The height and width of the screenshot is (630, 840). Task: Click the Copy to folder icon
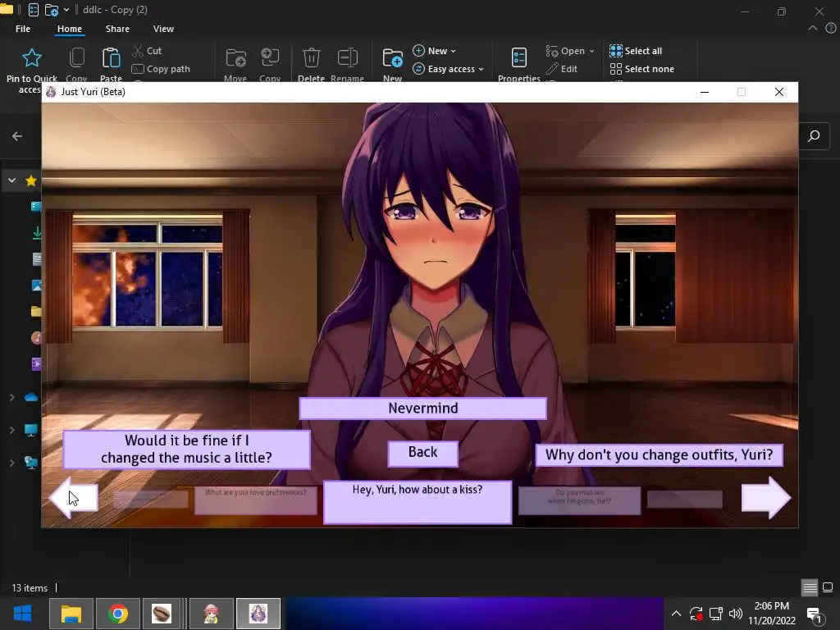pos(269,58)
